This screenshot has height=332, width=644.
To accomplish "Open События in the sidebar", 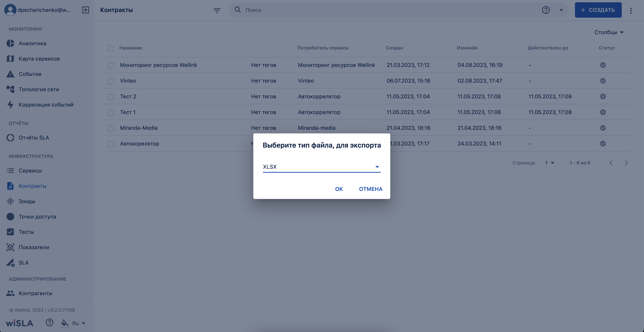I will pyautogui.click(x=30, y=74).
